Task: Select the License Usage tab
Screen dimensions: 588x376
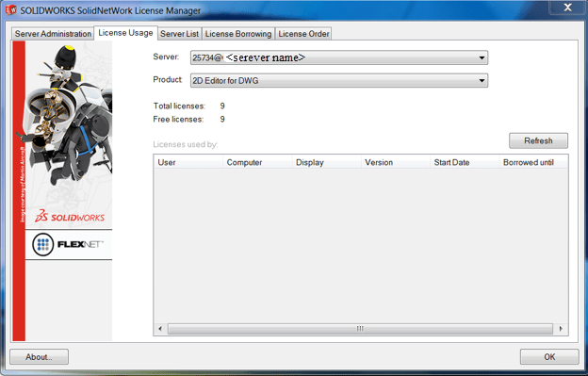Action: pos(125,33)
